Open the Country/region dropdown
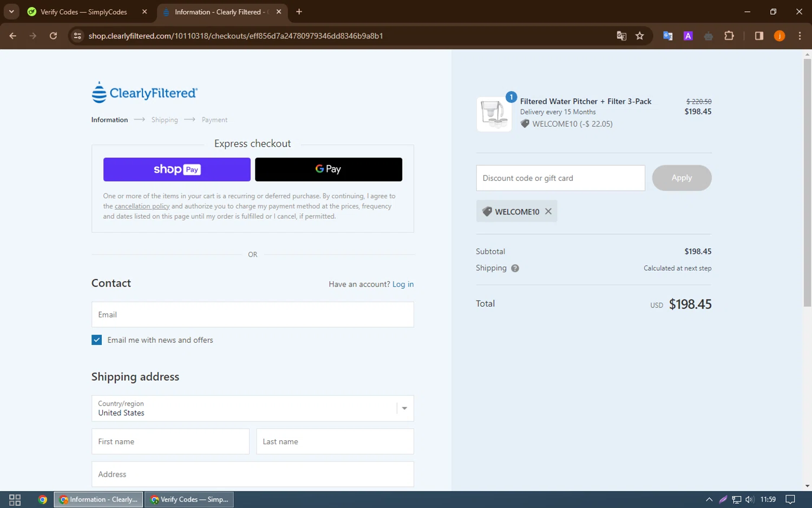812x508 pixels. click(x=253, y=408)
